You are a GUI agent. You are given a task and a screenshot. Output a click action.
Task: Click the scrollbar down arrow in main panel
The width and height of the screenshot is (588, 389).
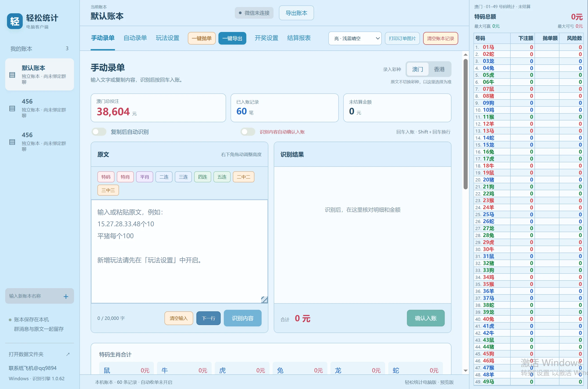[466, 371]
